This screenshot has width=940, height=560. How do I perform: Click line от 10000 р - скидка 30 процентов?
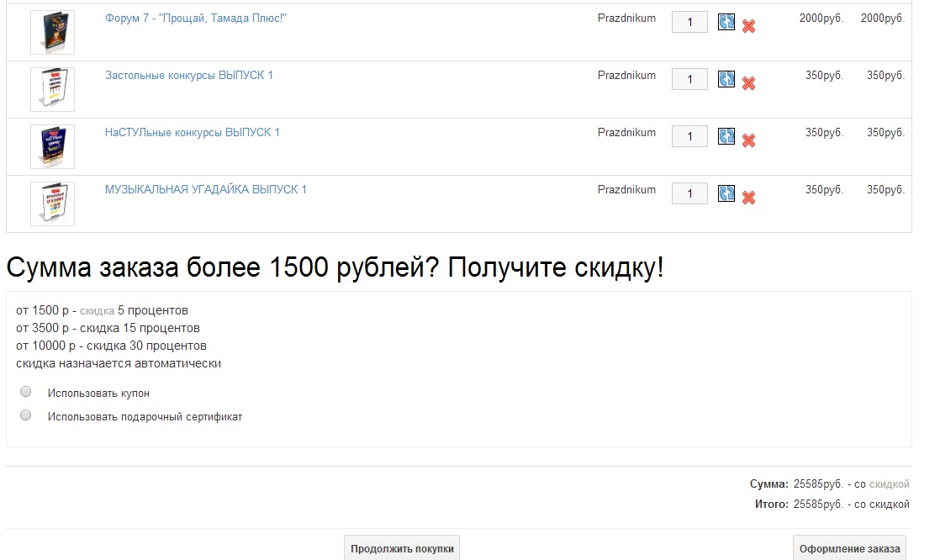point(112,346)
